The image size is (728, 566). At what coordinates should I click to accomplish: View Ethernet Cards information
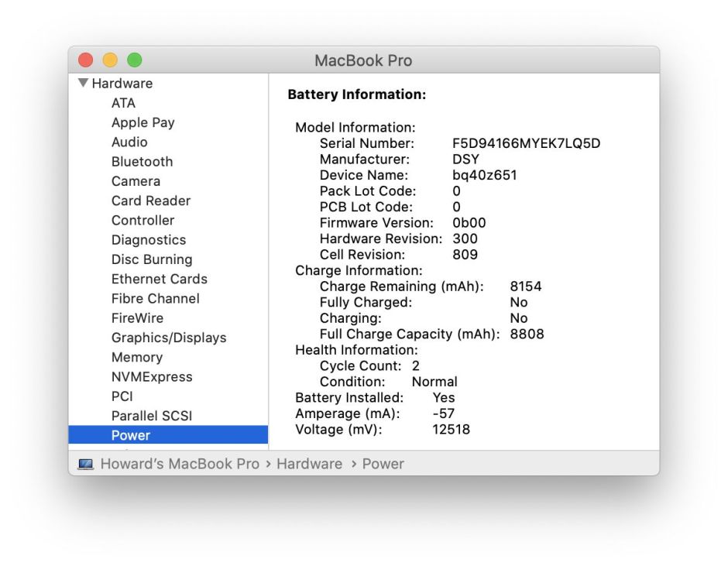pyautogui.click(x=159, y=278)
